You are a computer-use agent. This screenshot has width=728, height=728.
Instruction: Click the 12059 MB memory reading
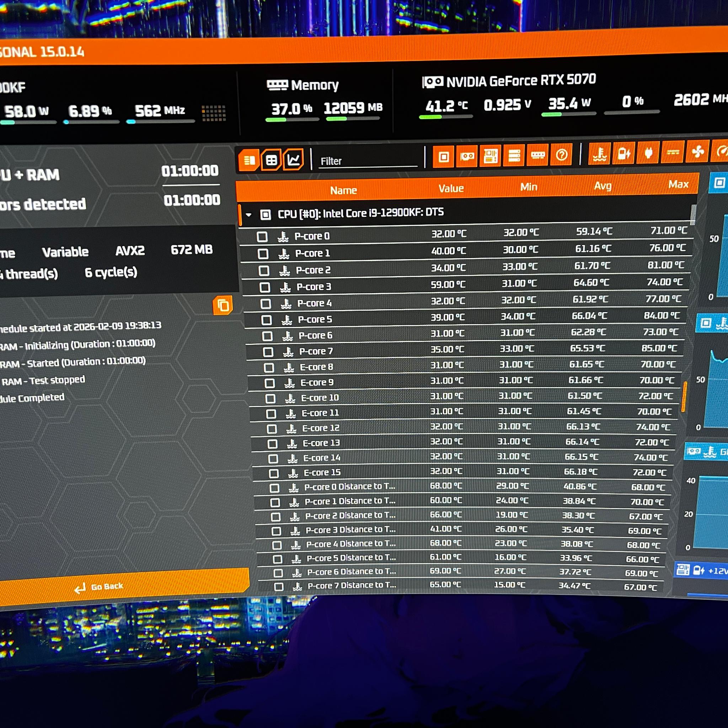(353, 108)
